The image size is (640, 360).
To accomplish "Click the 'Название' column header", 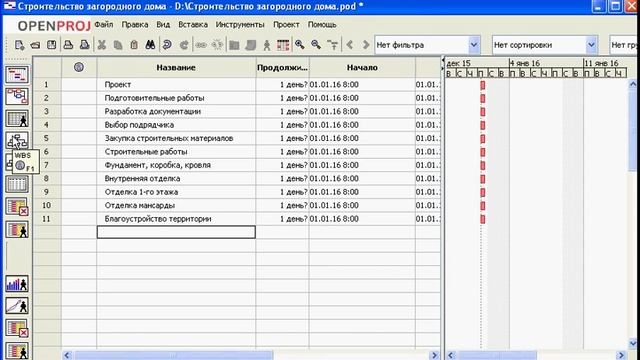I will pyautogui.click(x=176, y=67).
